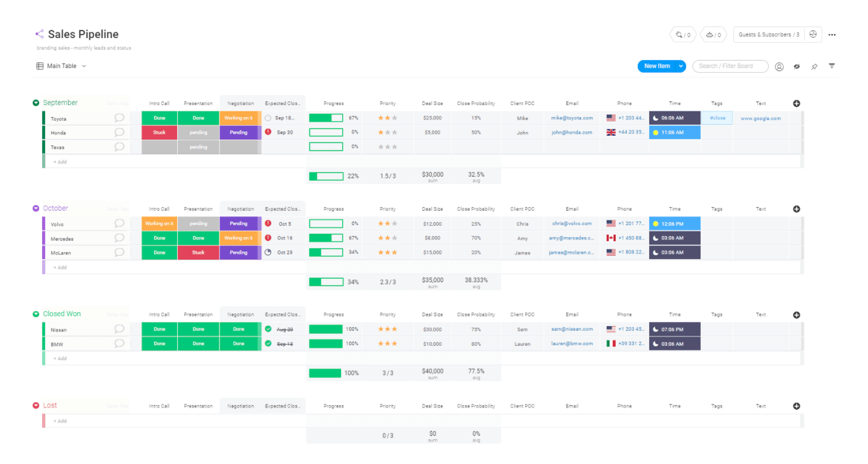
Task: Click the share icon beside Sales Pipeline title
Action: point(39,34)
